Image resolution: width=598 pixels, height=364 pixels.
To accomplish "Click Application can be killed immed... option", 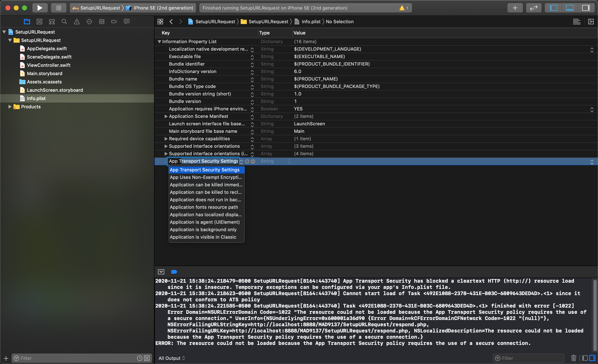I will coord(206,184).
